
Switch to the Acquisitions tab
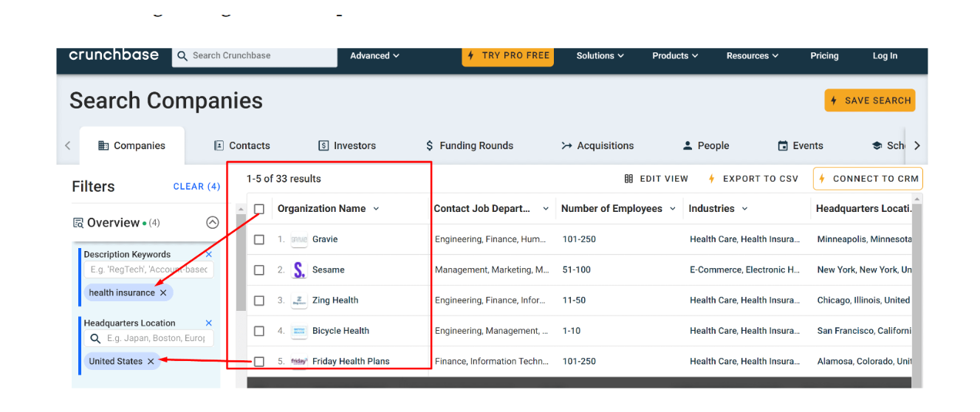(597, 145)
